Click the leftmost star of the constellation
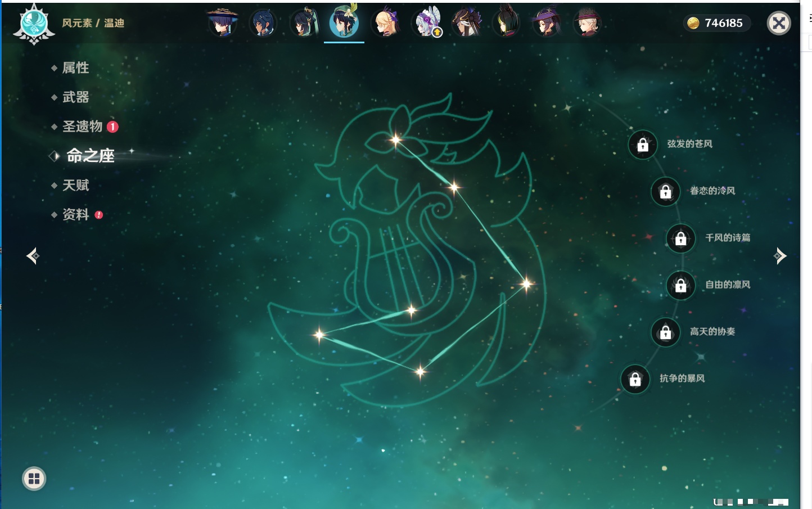Screen dimensions: 812x509 pyautogui.click(x=319, y=335)
